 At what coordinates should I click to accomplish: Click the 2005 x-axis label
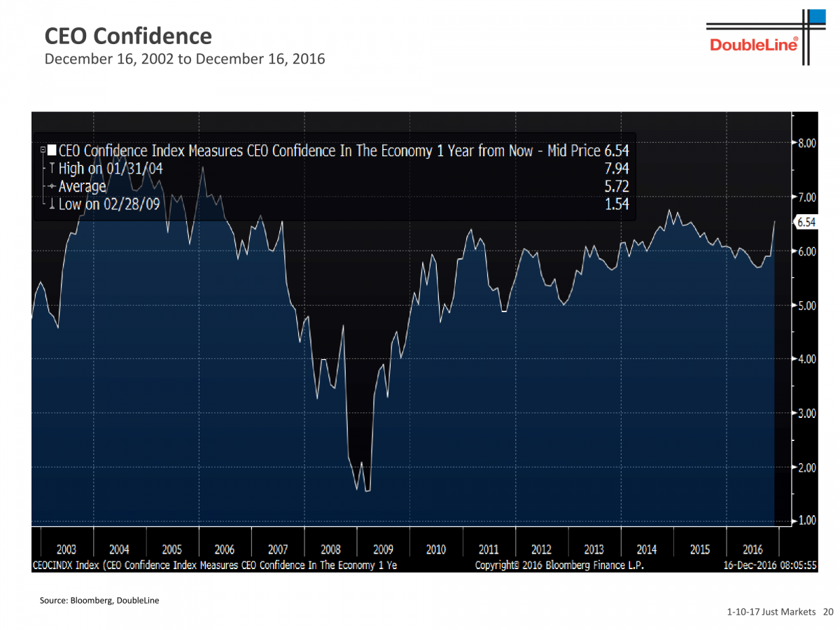tap(172, 549)
